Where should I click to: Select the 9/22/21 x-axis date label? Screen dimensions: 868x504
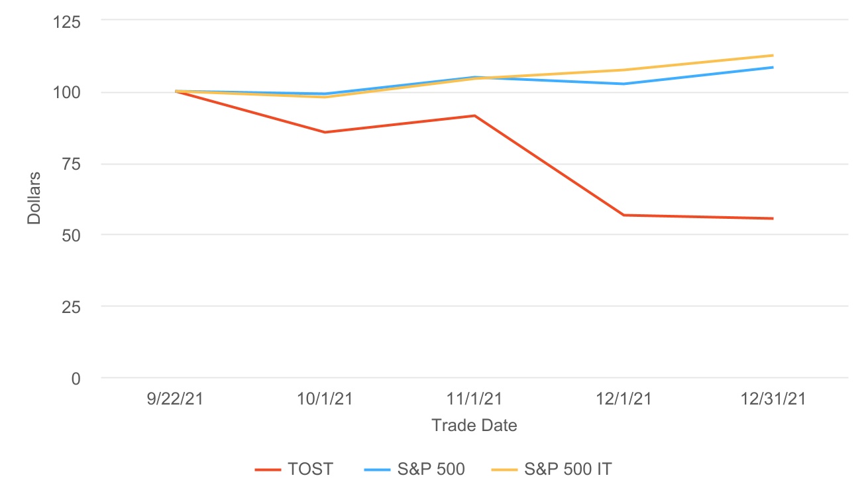(176, 399)
